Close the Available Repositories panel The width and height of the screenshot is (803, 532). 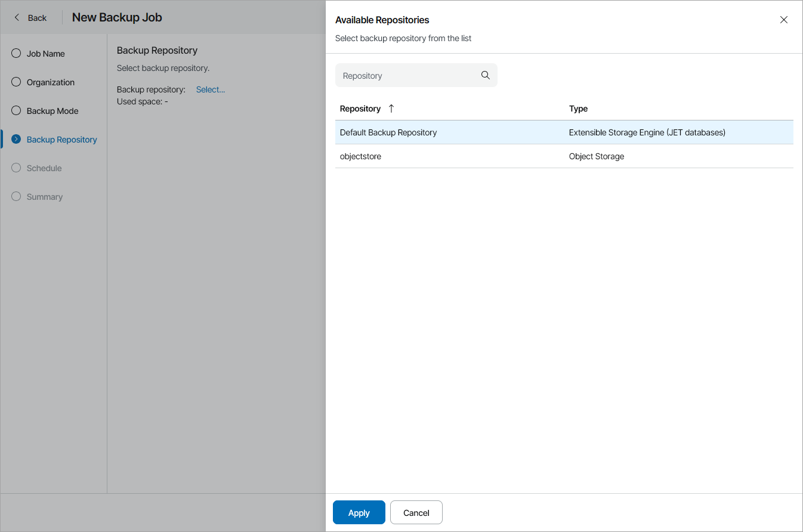(x=784, y=20)
